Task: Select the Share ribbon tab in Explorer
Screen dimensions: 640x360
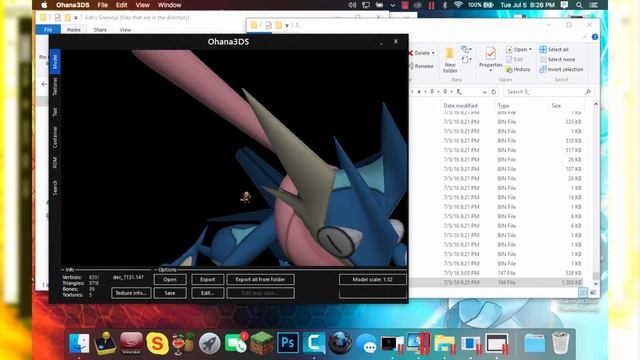Action: click(x=100, y=30)
